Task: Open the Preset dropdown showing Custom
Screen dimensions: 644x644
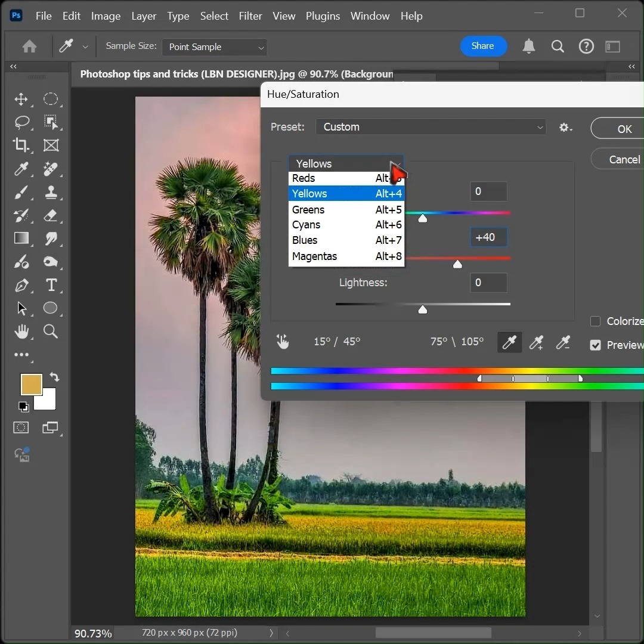Action: click(431, 127)
